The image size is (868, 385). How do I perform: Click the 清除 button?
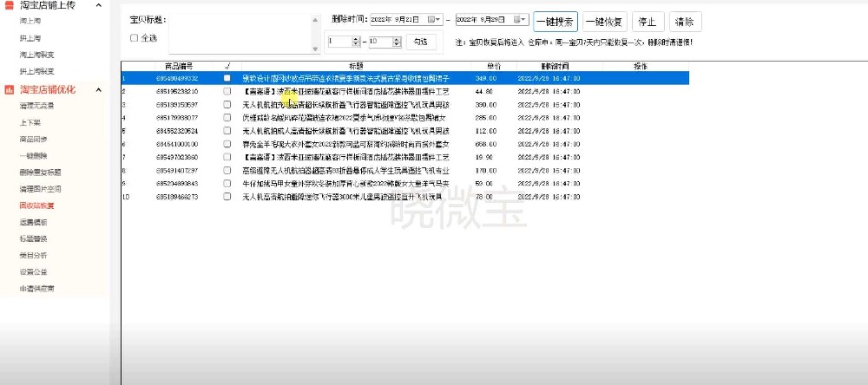pyautogui.click(x=686, y=23)
